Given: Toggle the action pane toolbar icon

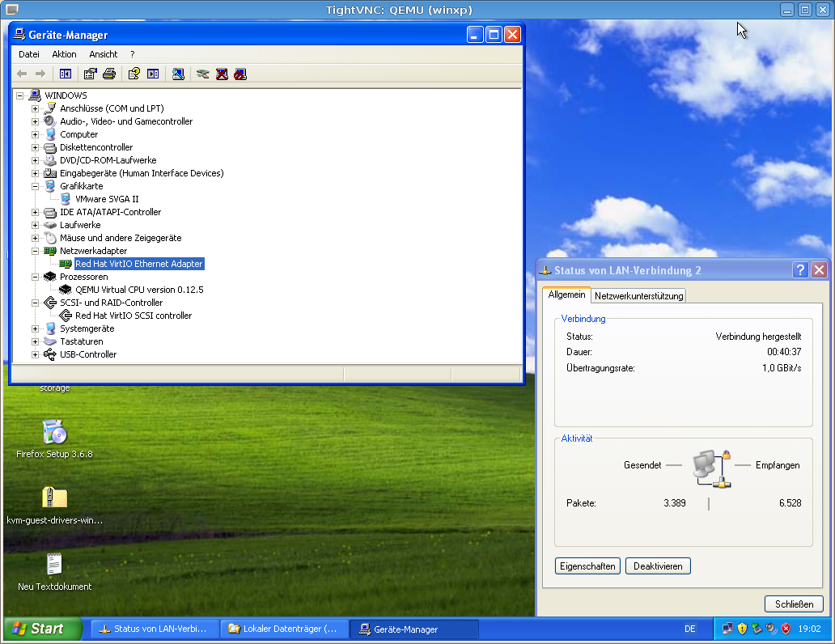Looking at the screenshot, I should (153, 74).
